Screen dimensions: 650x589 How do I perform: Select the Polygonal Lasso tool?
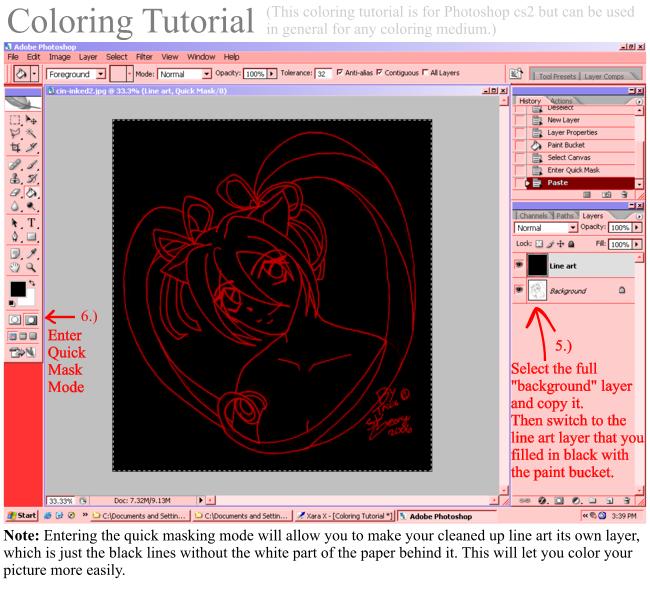[15, 133]
